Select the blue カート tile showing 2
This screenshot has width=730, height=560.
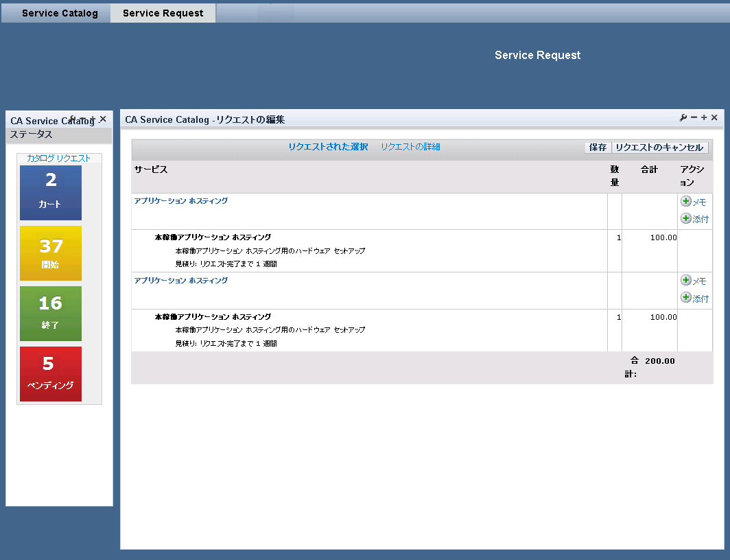tap(50, 192)
